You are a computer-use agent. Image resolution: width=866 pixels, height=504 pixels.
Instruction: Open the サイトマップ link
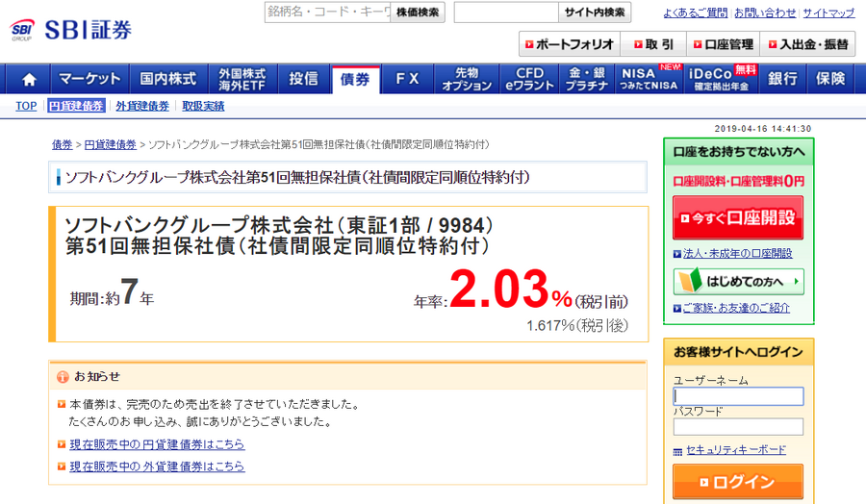828,13
